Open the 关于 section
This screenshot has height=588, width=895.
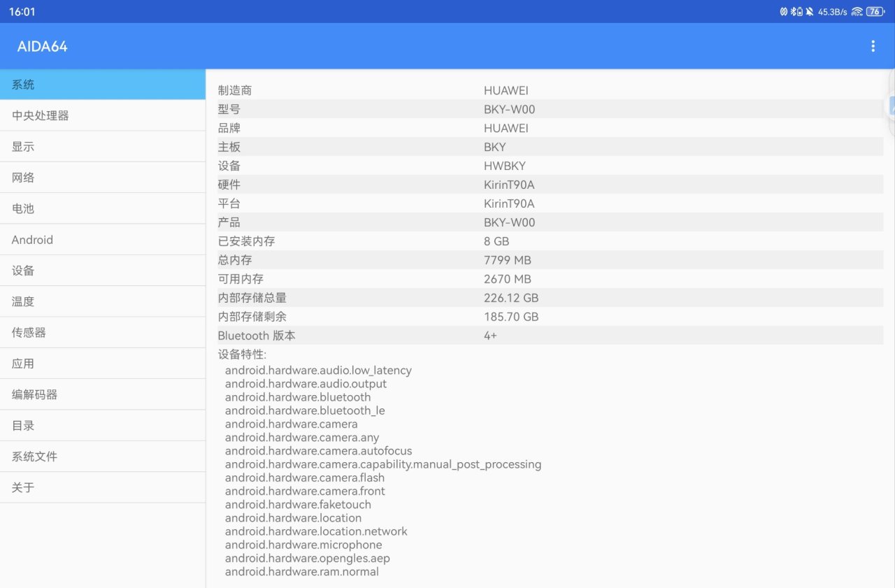pyautogui.click(x=103, y=487)
